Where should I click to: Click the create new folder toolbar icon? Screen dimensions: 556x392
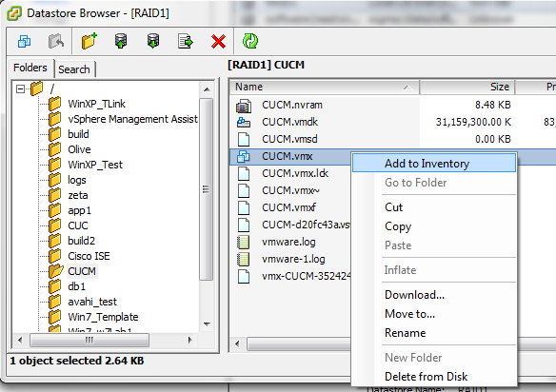[x=89, y=41]
